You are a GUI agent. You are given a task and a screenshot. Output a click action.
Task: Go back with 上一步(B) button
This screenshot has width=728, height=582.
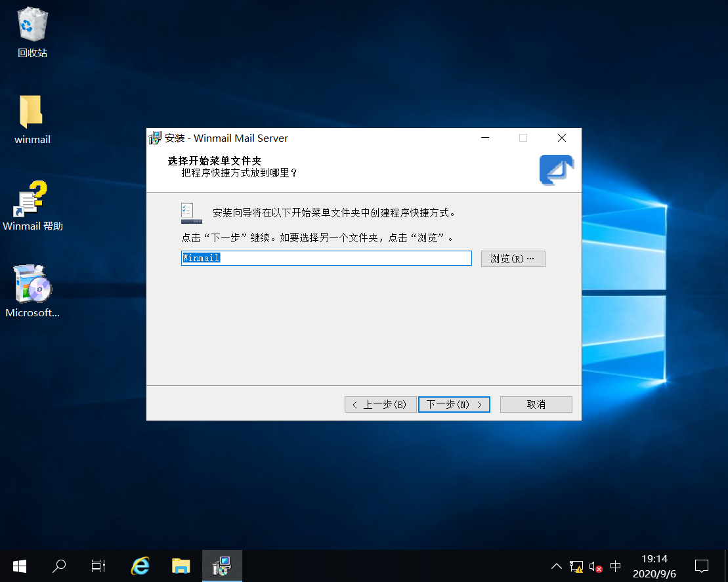point(380,404)
